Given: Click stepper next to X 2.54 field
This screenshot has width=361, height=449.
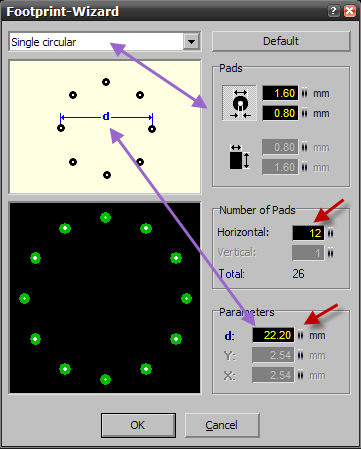Looking at the screenshot, I should click(x=301, y=375).
